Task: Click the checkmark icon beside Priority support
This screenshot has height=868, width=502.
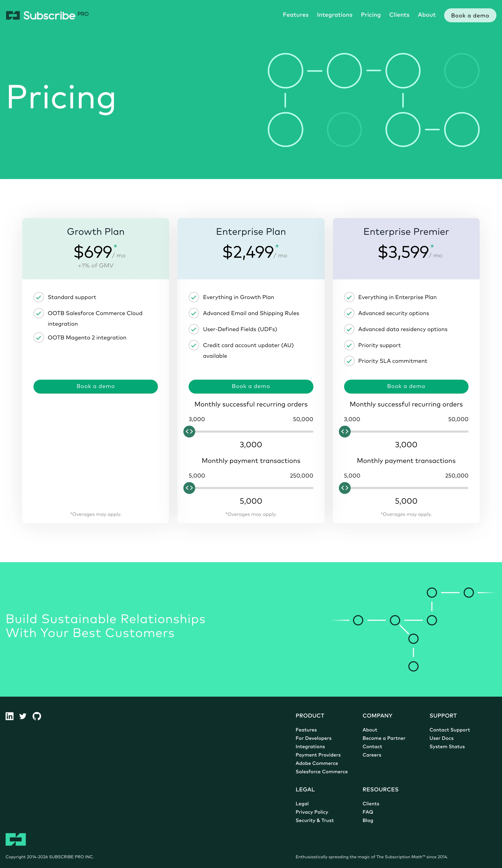Action: [349, 345]
